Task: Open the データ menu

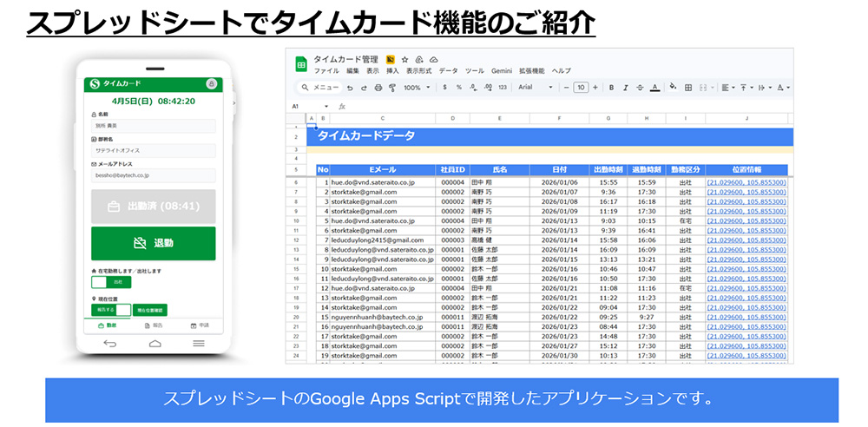Action: [x=448, y=70]
